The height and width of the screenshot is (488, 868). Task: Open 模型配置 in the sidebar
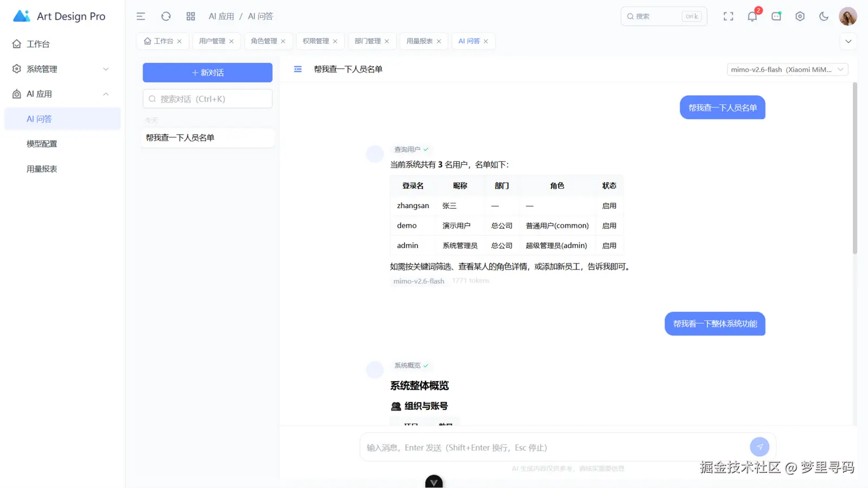pos(62,144)
